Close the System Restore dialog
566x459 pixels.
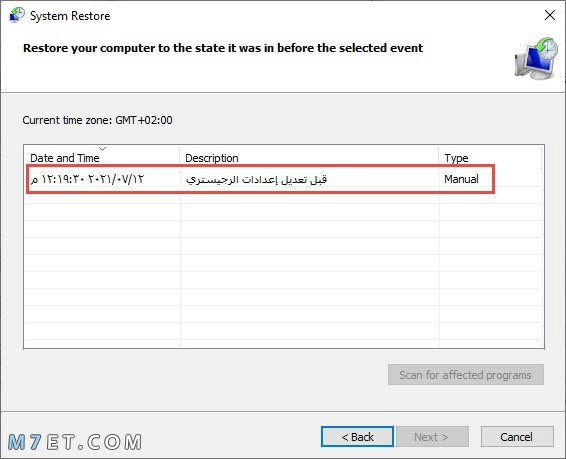(x=550, y=15)
